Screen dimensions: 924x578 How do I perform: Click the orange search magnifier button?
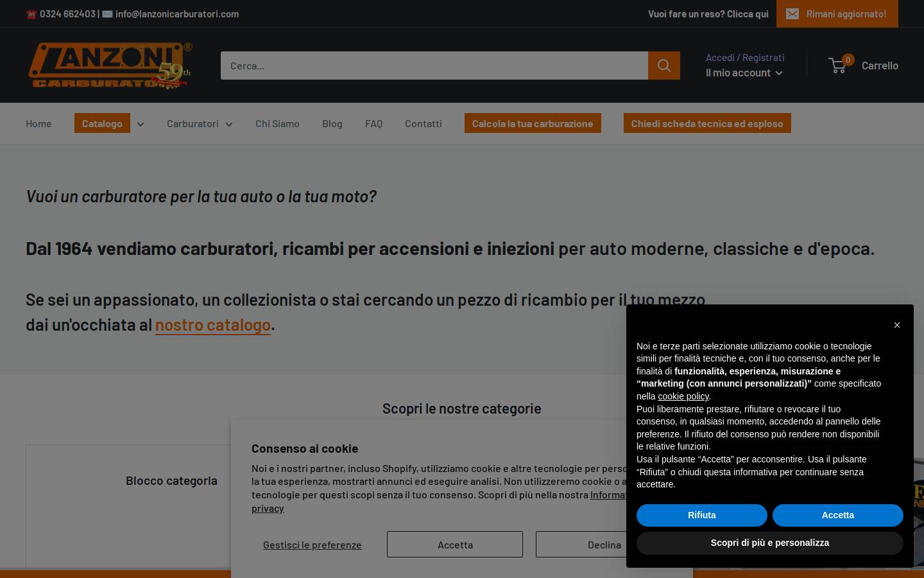(x=664, y=66)
